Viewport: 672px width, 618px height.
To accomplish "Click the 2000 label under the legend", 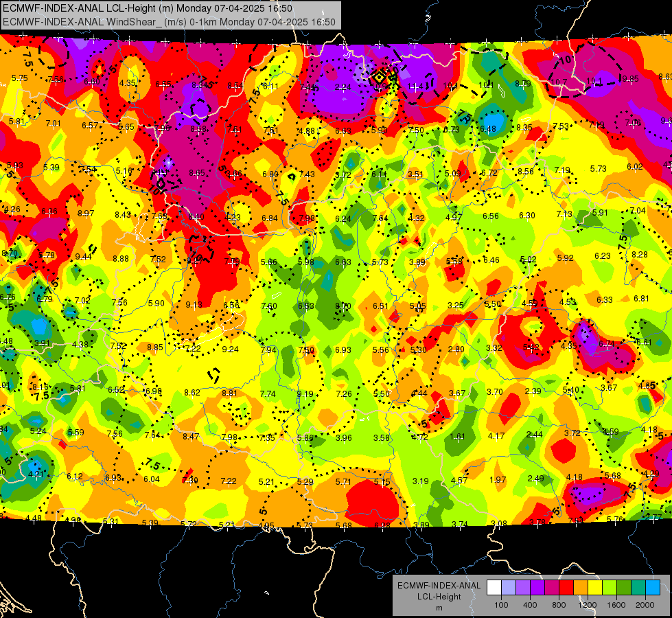I will pyautogui.click(x=645, y=605).
